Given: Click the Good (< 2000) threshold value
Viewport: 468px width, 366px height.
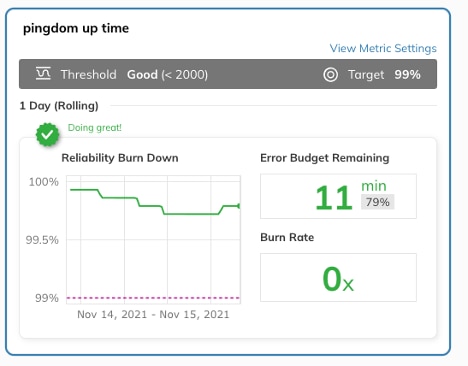Looking at the screenshot, I should (x=167, y=74).
